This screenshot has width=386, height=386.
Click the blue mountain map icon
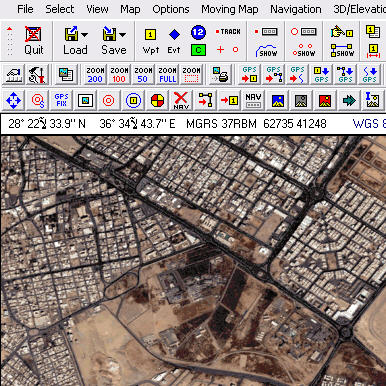[277, 100]
